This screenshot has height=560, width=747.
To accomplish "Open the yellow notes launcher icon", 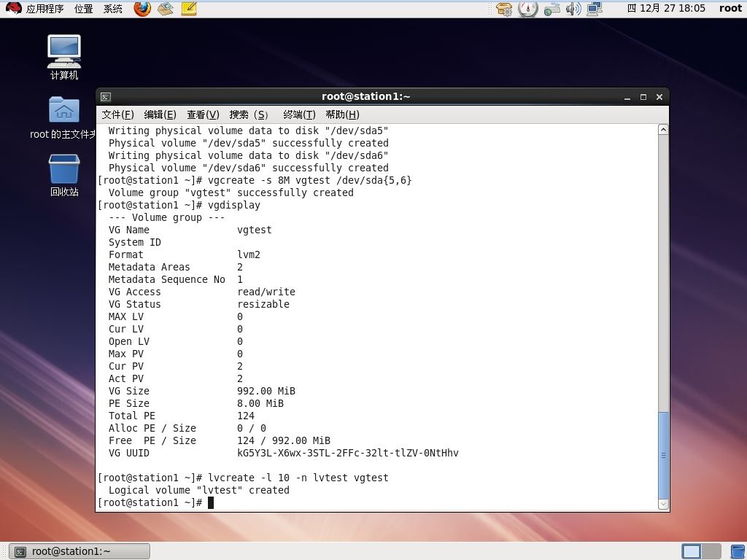I will coord(189,9).
